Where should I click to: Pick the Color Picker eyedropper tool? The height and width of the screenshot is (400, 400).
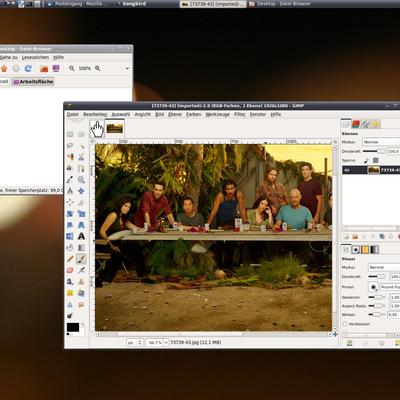point(70,180)
